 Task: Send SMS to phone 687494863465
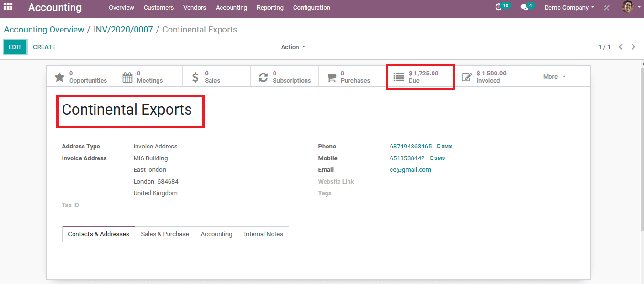coord(444,147)
